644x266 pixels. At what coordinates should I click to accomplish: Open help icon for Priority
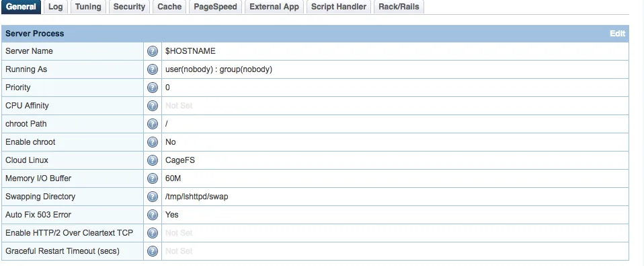point(153,88)
